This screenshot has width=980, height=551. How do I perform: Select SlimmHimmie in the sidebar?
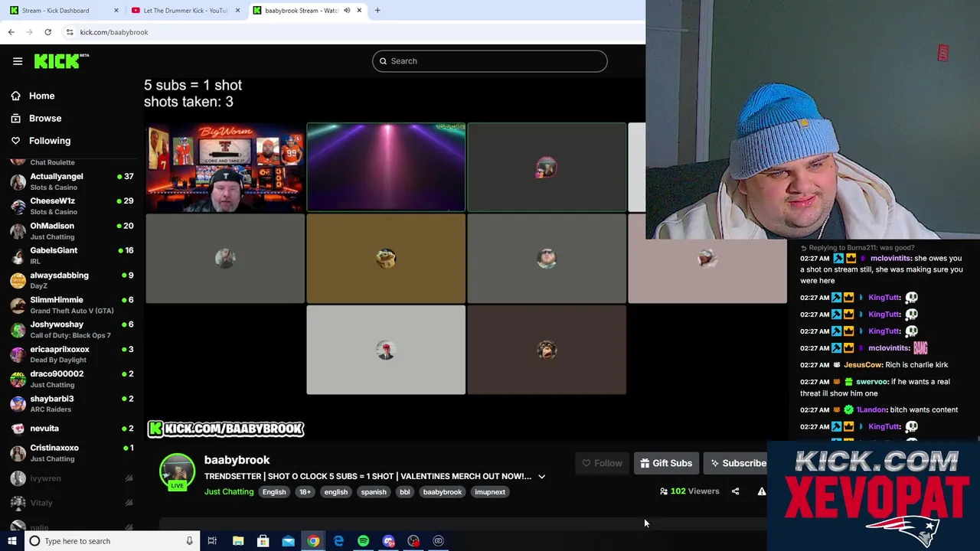[72, 305]
